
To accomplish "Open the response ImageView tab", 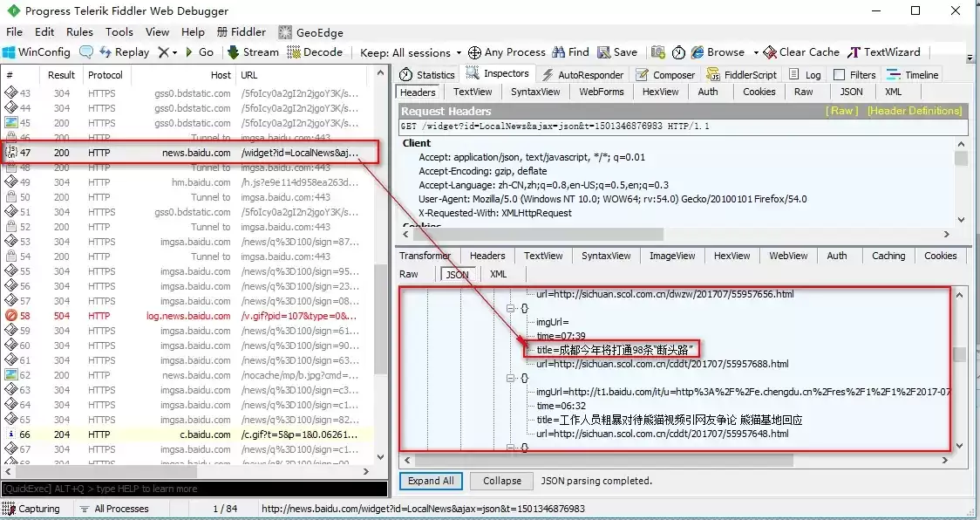I will (x=672, y=256).
